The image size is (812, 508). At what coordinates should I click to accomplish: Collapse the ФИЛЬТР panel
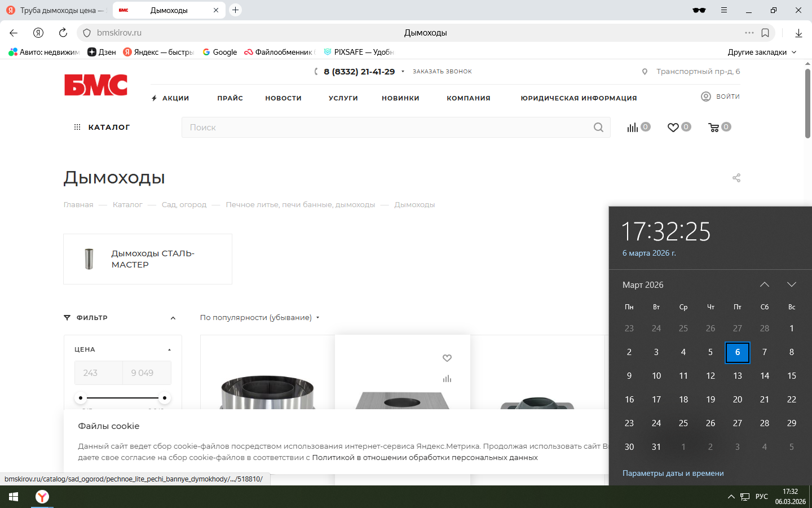[173, 318]
